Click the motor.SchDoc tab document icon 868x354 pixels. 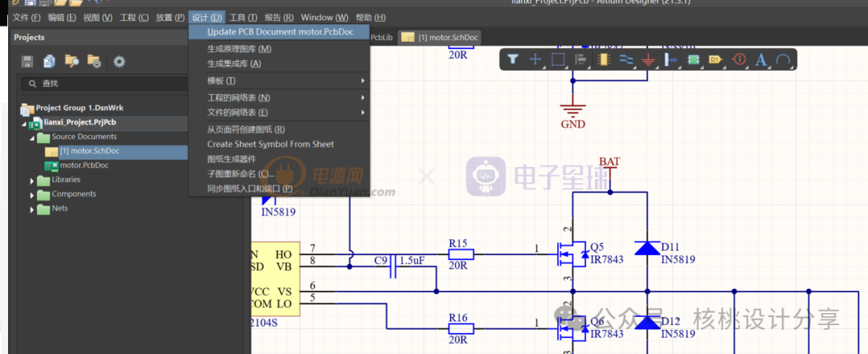pyautogui.click(x=408, y=38)
